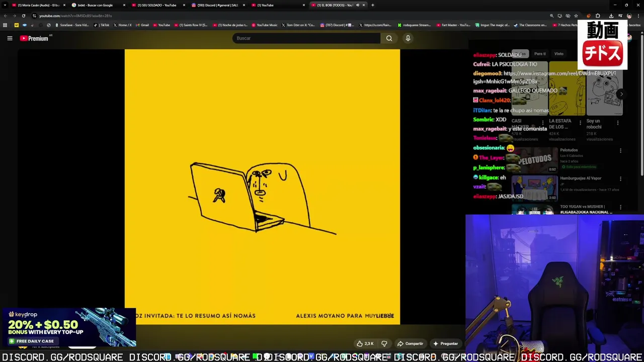This screenshot has height=362, width=644.
Task: Click the magnifier search button
Action: point(389,38)
